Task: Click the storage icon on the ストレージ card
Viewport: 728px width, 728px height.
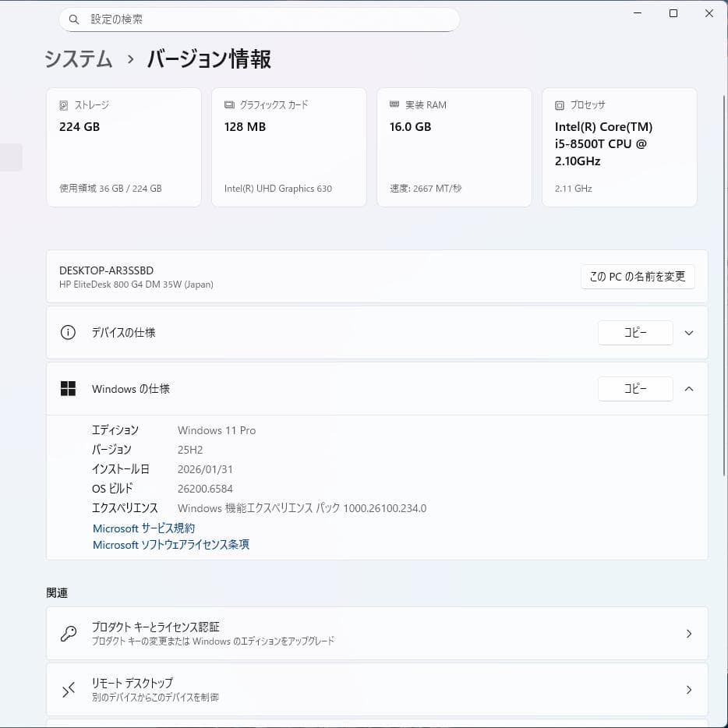Action: pyautogui.click(x=65, y=104)
